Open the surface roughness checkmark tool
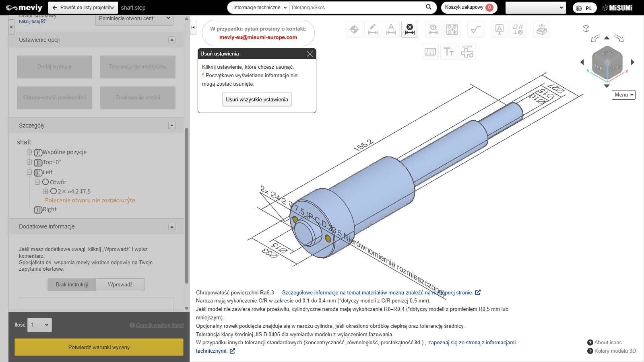The image size is (644, 362). point(475,29)
